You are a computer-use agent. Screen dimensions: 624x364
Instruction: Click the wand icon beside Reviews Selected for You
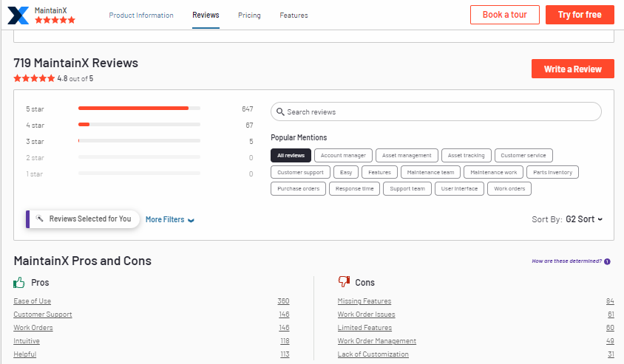39,218
